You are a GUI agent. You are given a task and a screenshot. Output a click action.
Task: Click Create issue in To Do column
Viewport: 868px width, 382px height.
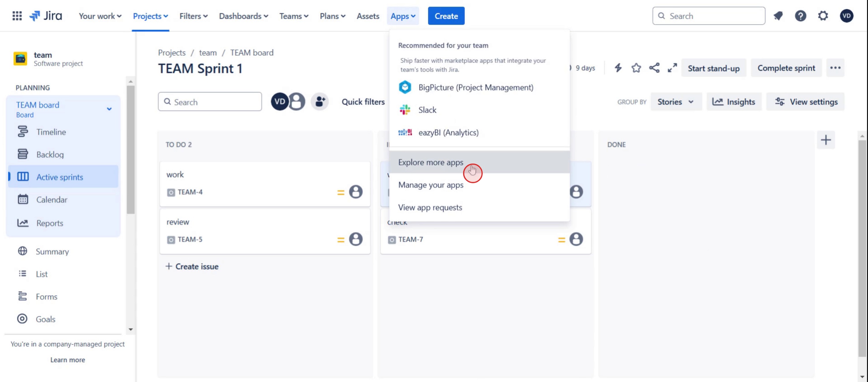(x=192, y=267)
